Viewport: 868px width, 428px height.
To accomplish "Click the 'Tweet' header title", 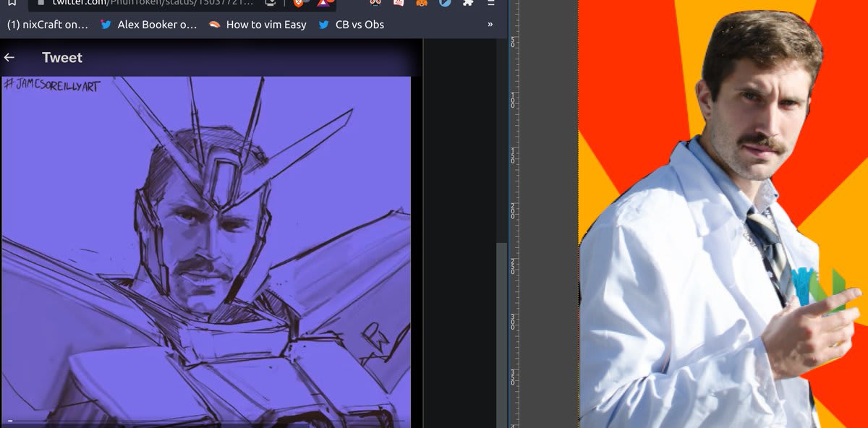I will (x=62, y=57).
